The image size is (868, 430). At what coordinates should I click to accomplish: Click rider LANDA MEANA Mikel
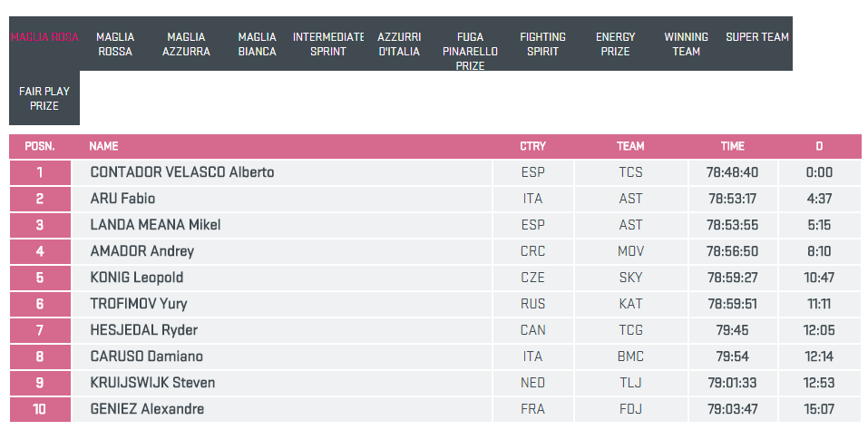(x=155, y=225)
